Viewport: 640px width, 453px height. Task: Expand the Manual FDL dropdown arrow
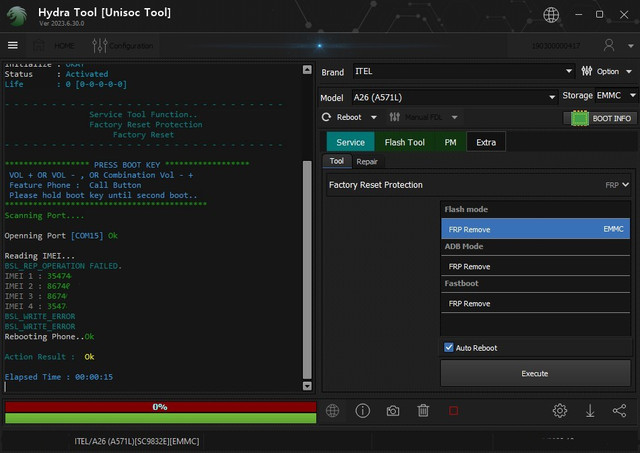pos(454,118)
